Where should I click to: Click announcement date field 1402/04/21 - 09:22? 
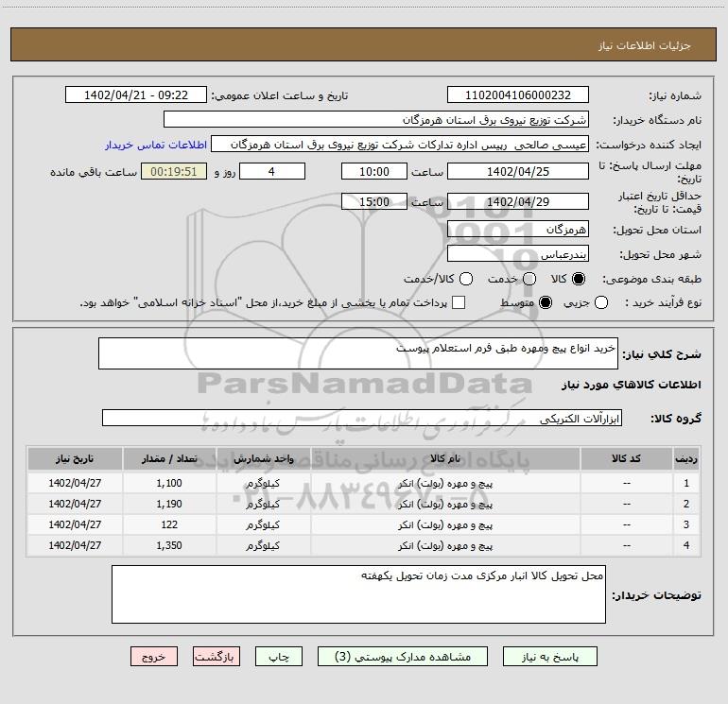136,95
